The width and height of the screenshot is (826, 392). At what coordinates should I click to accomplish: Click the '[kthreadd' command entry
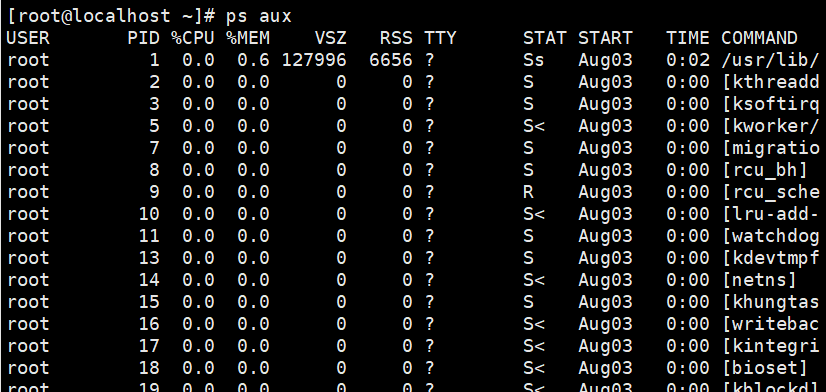click(x=771, y=82)
